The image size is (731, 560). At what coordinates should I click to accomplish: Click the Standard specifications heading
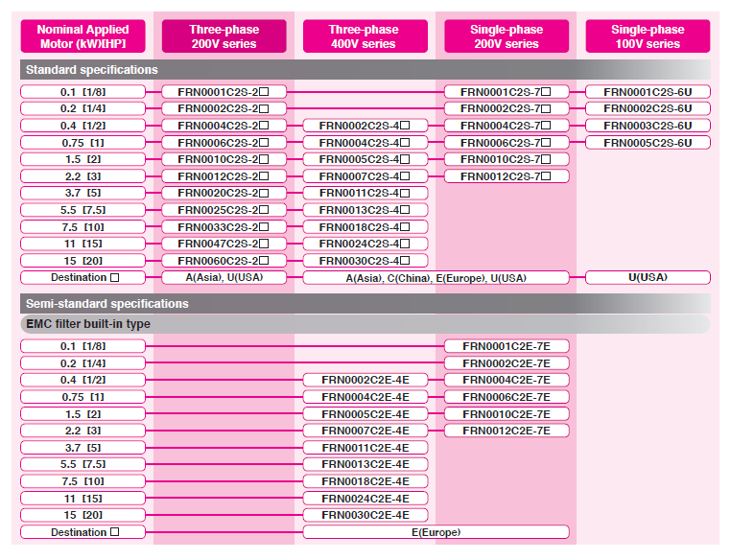pyautogui.click(x=365, y=70)
